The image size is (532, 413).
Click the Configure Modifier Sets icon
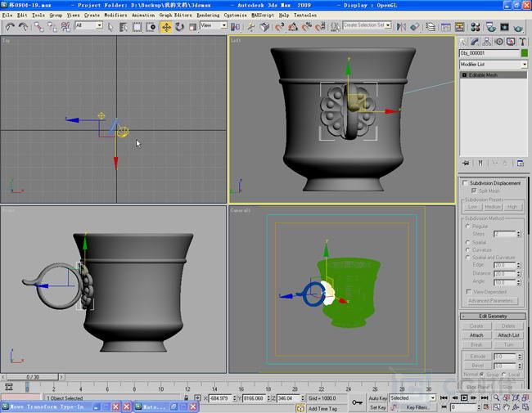pos(520,163)
